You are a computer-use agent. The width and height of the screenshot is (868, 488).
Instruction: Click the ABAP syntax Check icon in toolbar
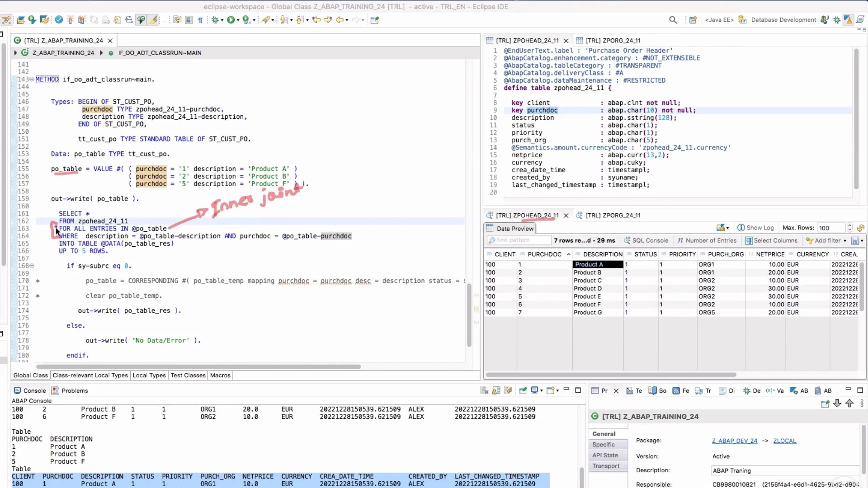(59, 20)
